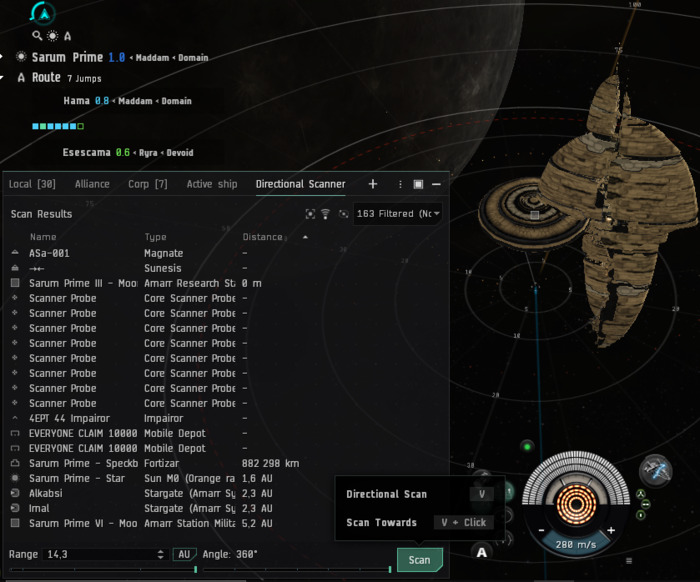Switch to the Alliance tab
700x582 pixels.
point(92,184)
